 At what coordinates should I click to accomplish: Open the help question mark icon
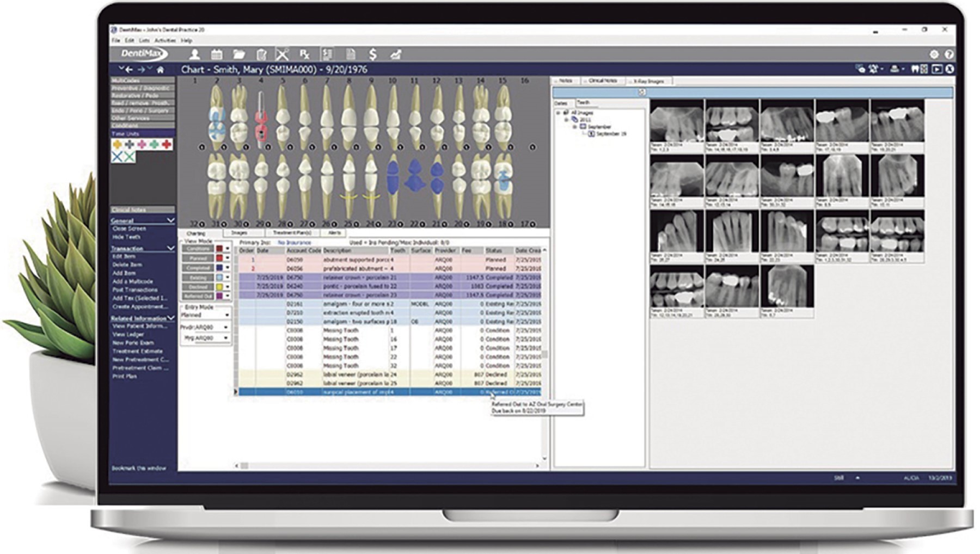click(949, 54)
